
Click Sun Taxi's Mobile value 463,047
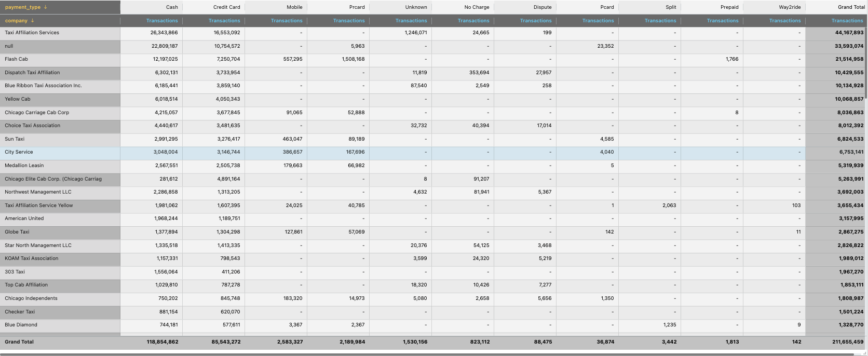coord(292,139)
